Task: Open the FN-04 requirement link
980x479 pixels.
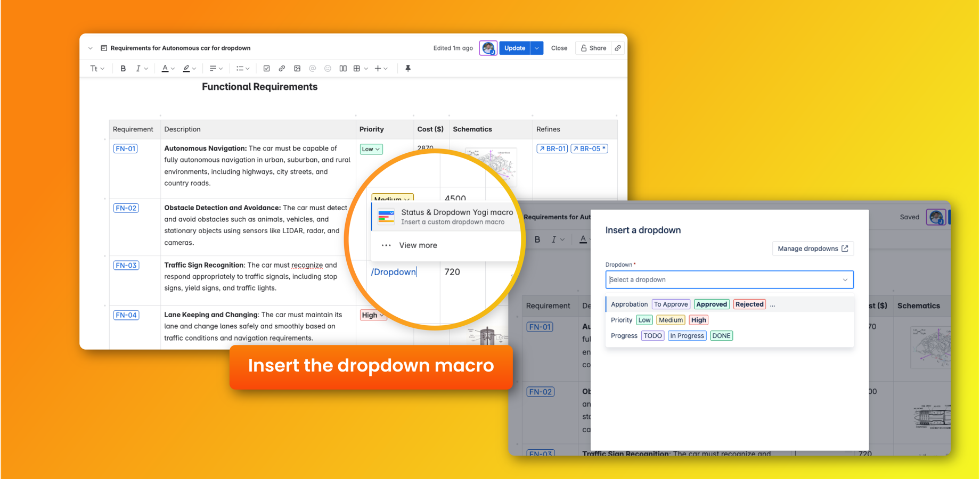Action: 126,315
